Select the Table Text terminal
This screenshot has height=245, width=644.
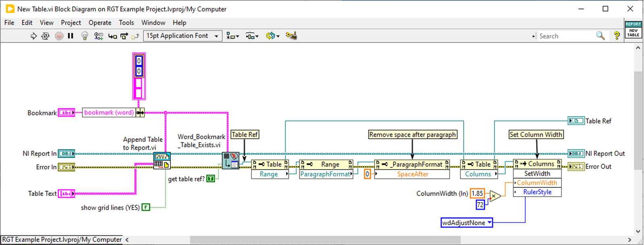tap(66, 194)
